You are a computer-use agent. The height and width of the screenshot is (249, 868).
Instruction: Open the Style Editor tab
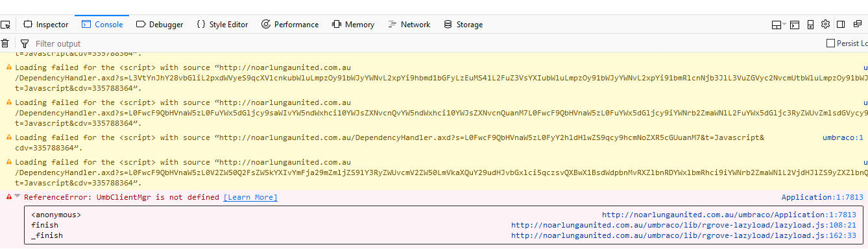pos(222,25)
